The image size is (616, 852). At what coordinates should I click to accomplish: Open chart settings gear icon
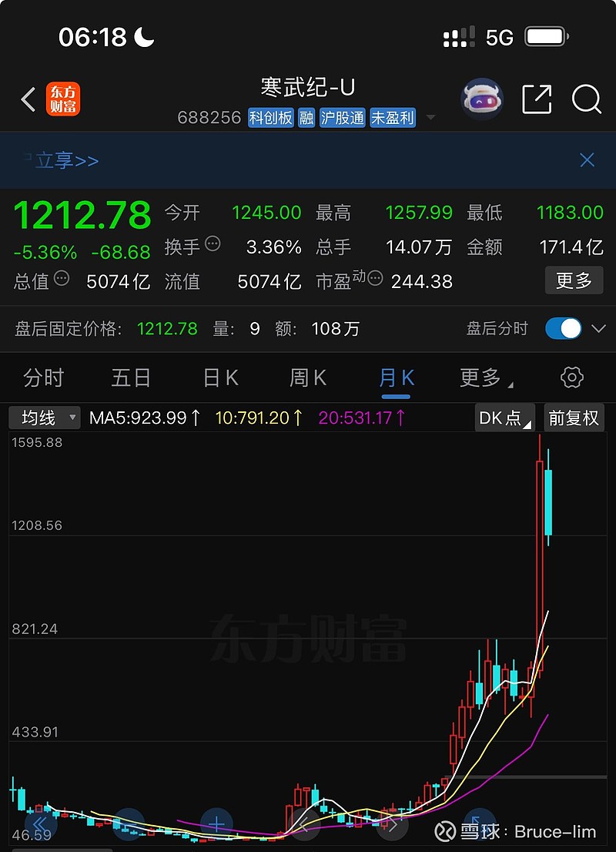click(571, 377)
